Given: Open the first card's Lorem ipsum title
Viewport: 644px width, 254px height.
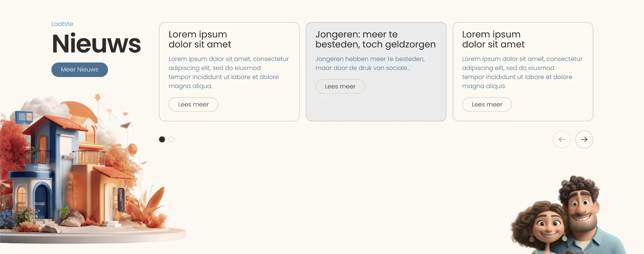Looking at the screenshot, I should (200, 40).
